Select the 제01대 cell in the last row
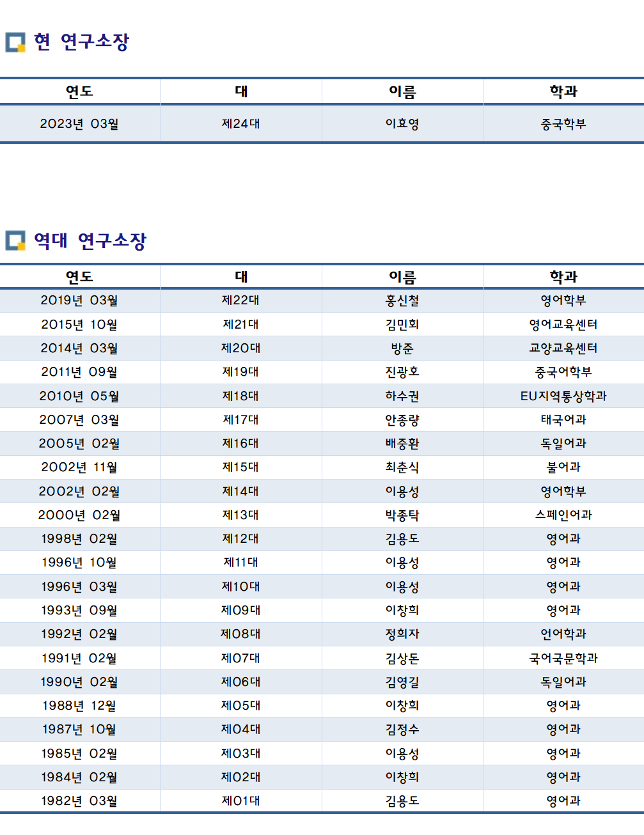The width and height of the screenshot is (644, 835). [240, 801]
